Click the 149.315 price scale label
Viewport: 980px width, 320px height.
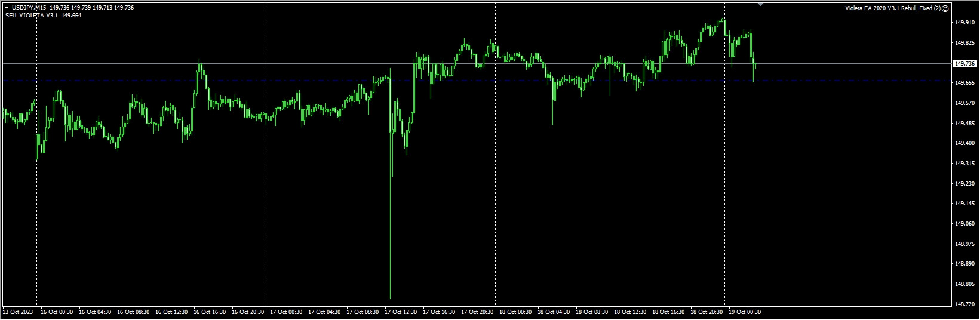pos(965,164)
